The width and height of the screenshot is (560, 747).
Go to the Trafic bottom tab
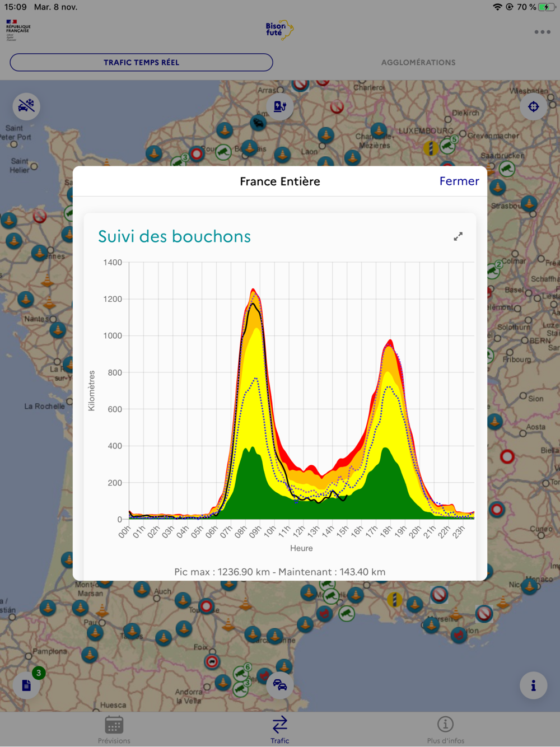[279, 730]
